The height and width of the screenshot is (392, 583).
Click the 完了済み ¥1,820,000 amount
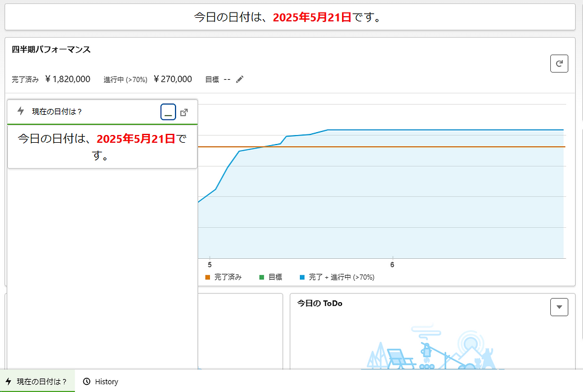pos(68,79)
